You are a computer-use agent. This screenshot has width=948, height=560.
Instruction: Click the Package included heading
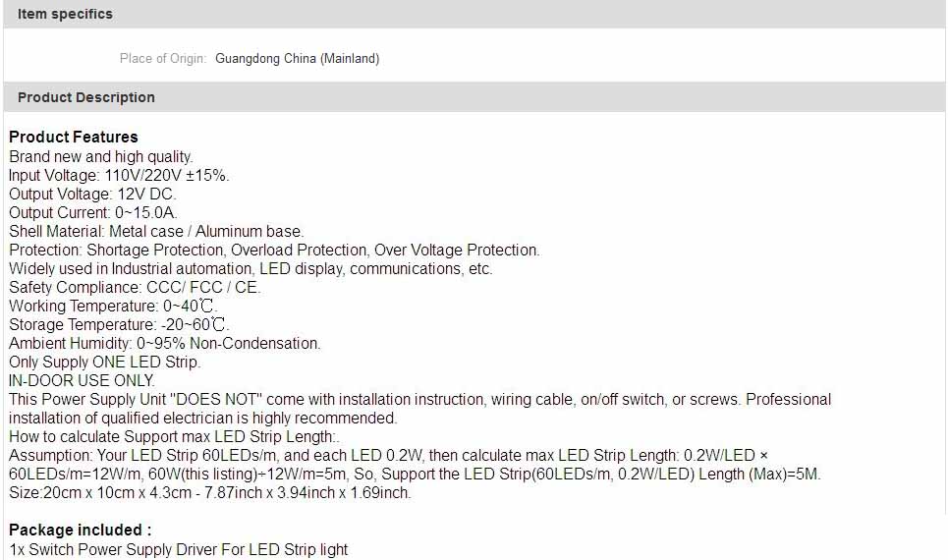(x=81, y=530)
